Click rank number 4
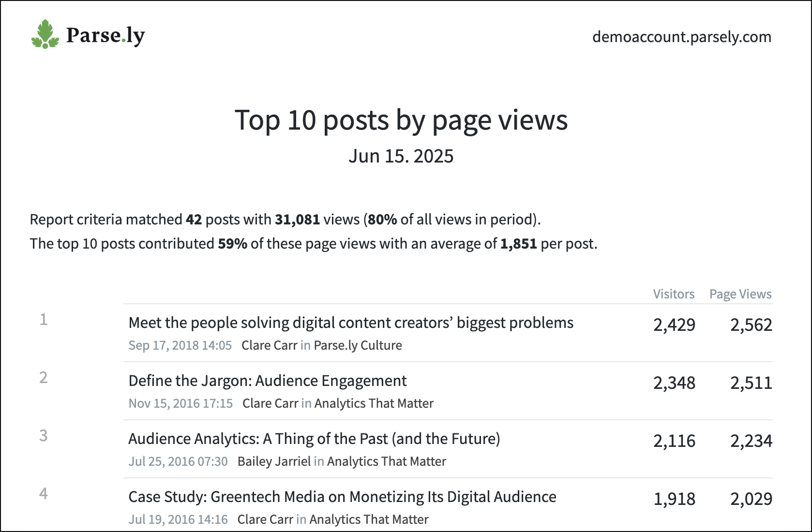The image size is (812, 532). click(44, 494)
